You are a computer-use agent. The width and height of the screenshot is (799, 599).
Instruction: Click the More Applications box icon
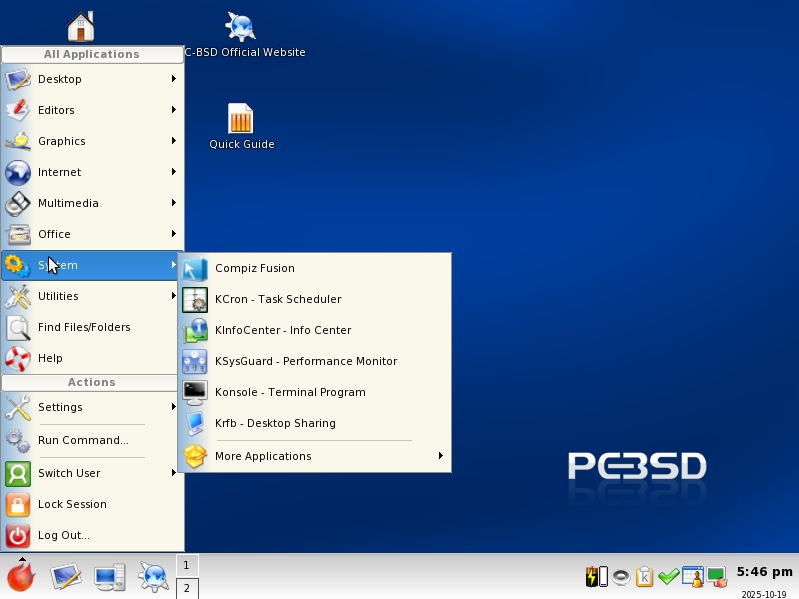click(x=195, y=456)
